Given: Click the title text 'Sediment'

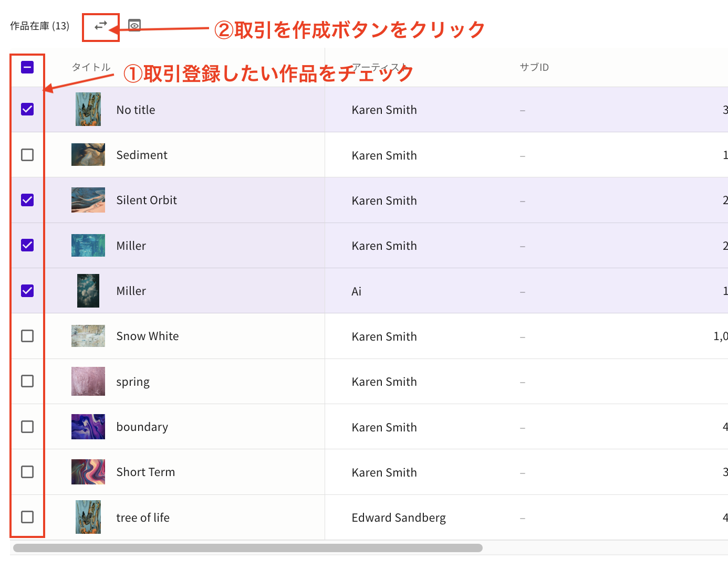Looking at the screenshot, I should click(142, 155).
